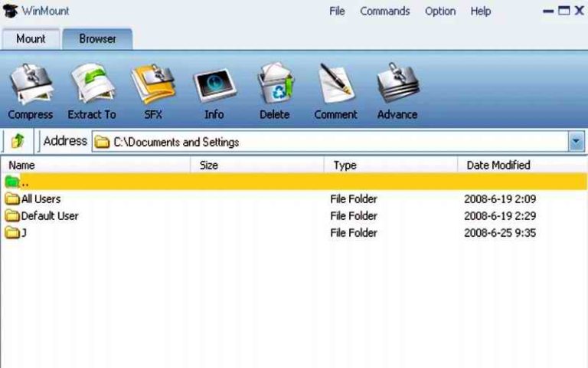Open the File menu
The height and width of the screenshot is (368, 588).
tap(337, 11)
